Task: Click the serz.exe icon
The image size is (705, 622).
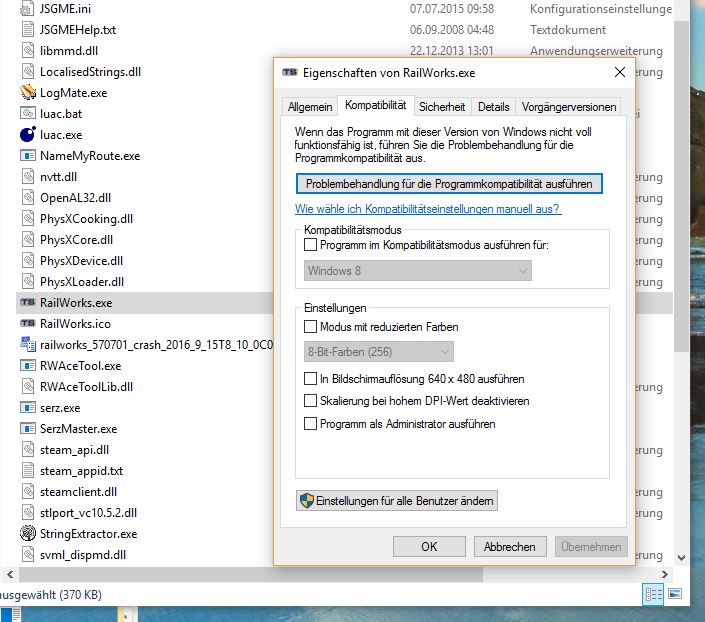Action: tap(27, 407)
